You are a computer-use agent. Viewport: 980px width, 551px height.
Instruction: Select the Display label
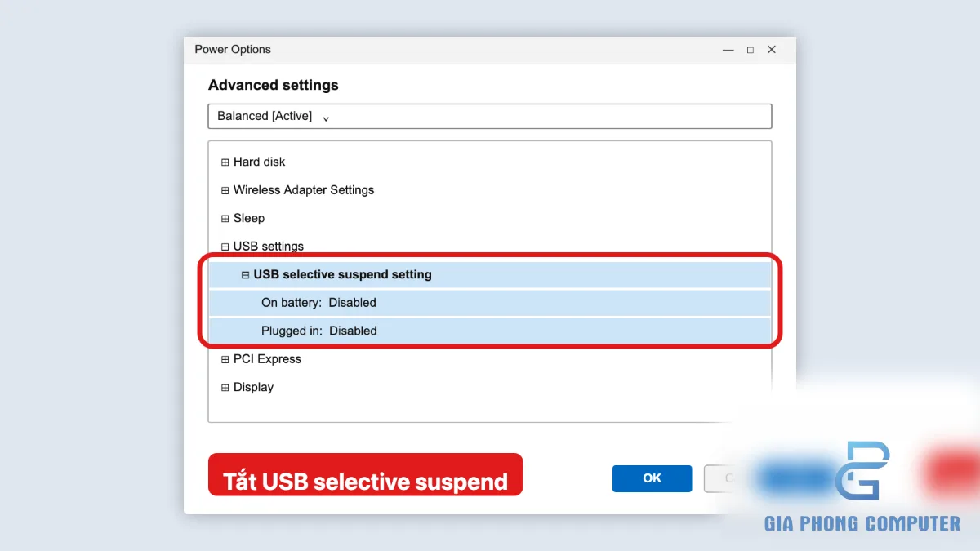point(253,387)
